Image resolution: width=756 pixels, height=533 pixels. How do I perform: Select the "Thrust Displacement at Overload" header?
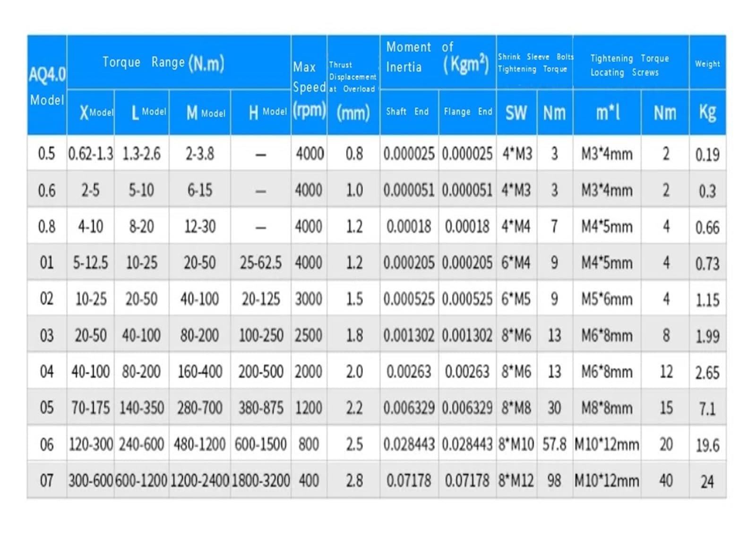pos(353,77)
